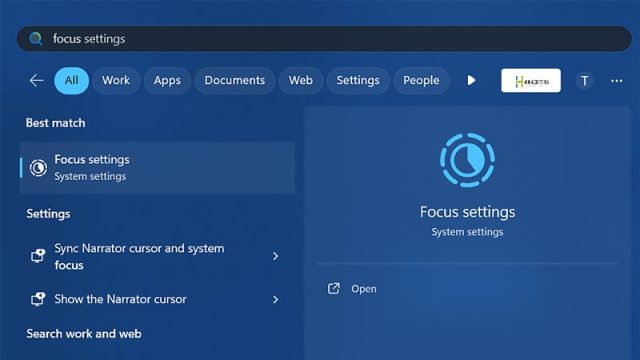Switch to the Documents filter tab
This screenshot has height=360, width=640.
click(235, 80)
